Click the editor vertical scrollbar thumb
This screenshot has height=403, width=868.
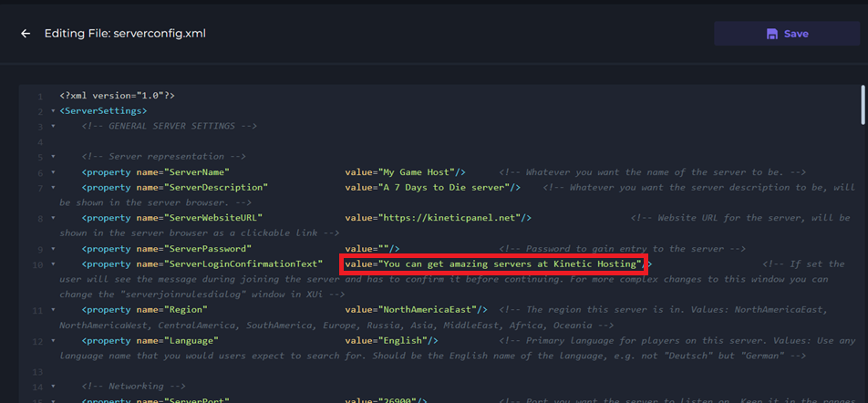coord(863,105)
